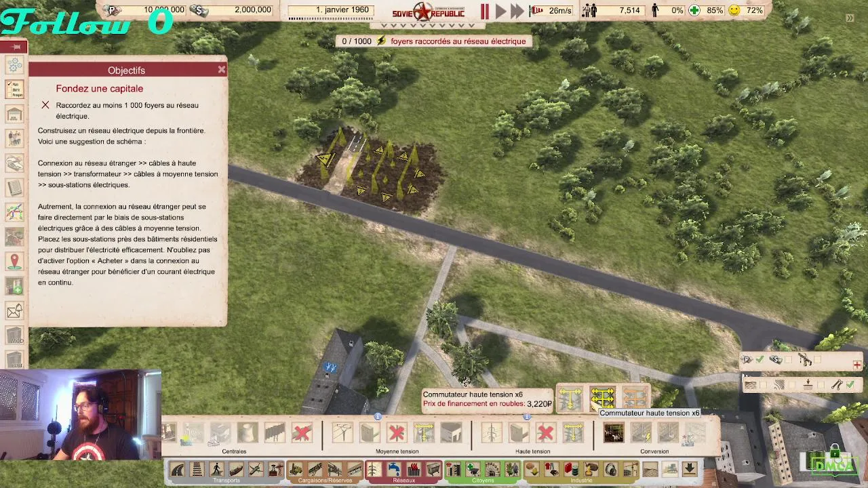This screenshot has height=488, width=868.
Task: Open the mail notifications sidebar icon
Action: tap(14, 311)
